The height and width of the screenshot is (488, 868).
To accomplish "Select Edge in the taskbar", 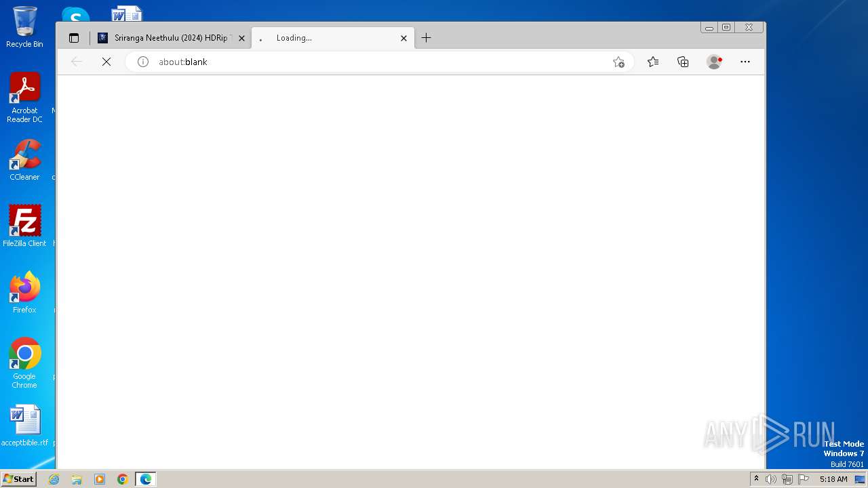I will point(146,479).
